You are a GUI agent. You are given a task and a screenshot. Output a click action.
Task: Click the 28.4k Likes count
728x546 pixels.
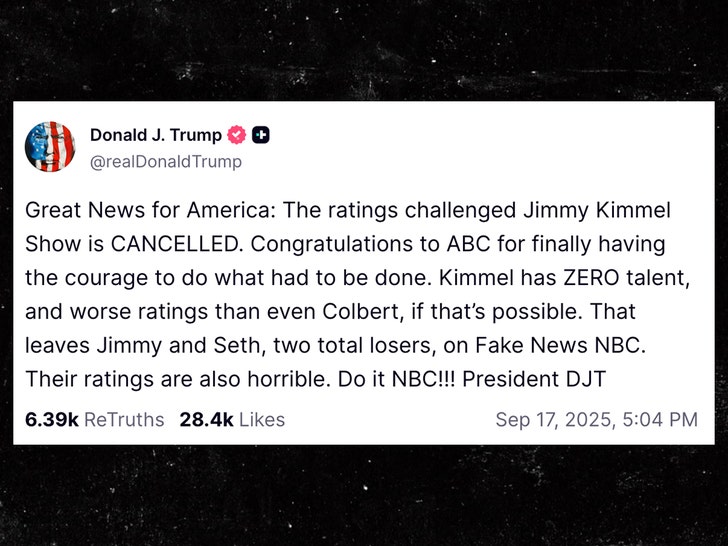tap(204, 420)
